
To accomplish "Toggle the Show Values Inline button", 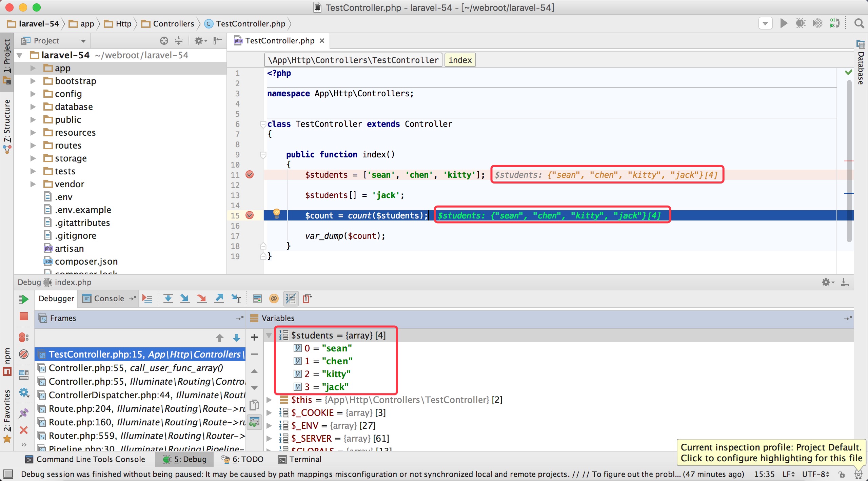I will point(291,299).
